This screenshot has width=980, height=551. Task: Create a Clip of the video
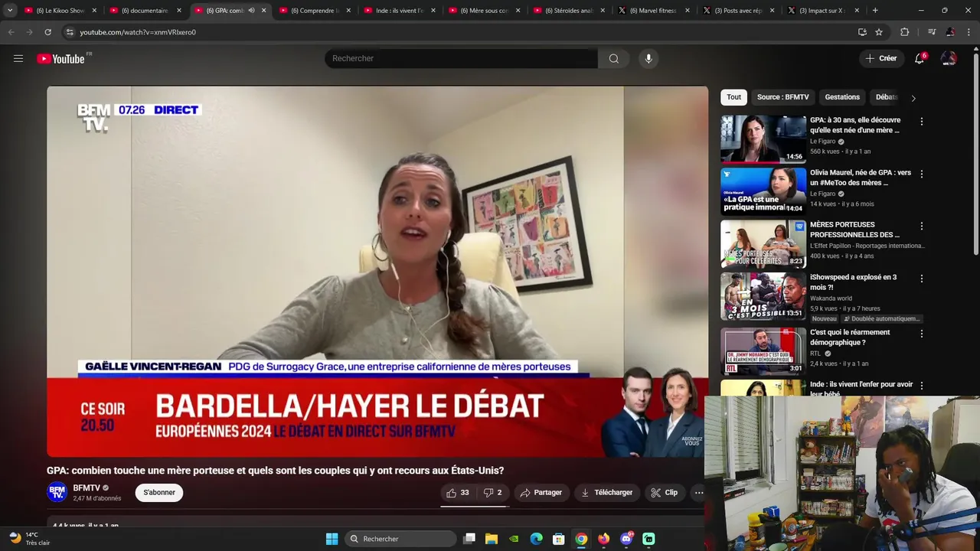(x=664, y=493)
